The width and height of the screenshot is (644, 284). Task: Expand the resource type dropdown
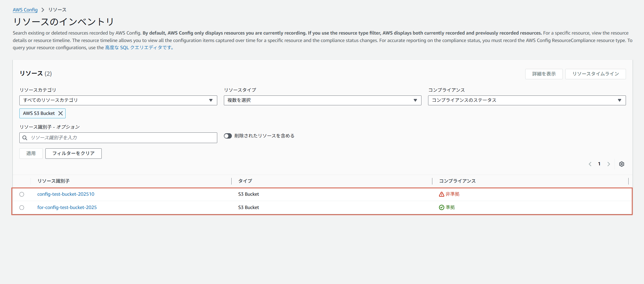[x=322, y=100]
